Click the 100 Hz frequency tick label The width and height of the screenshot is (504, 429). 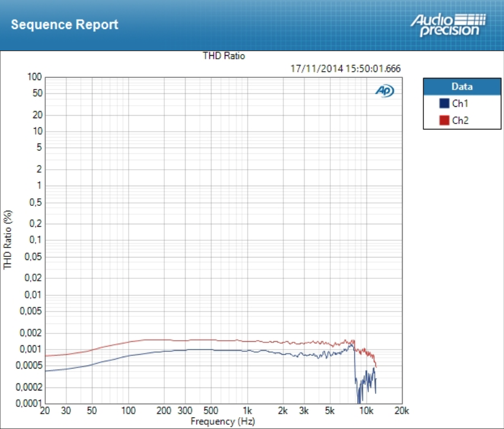(x=128, y=411)
